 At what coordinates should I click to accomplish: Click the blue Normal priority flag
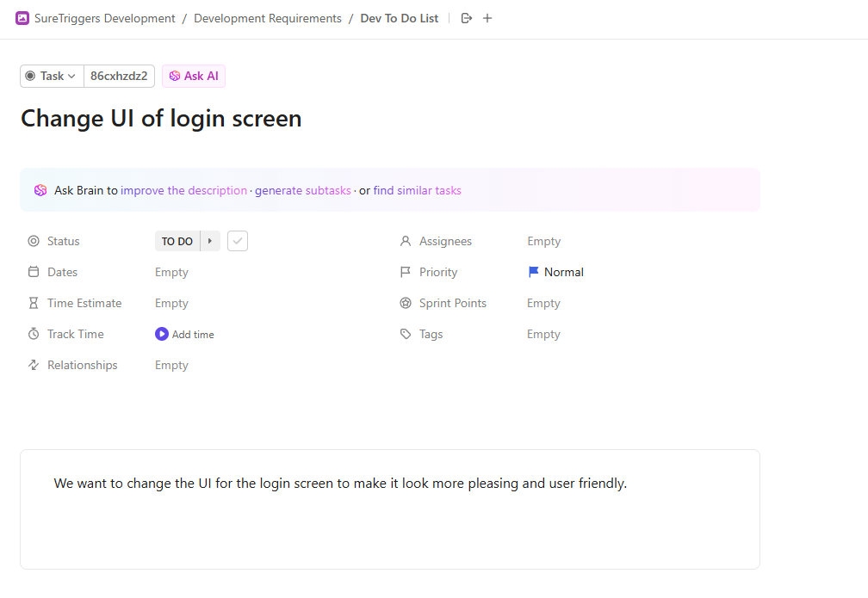534,272
